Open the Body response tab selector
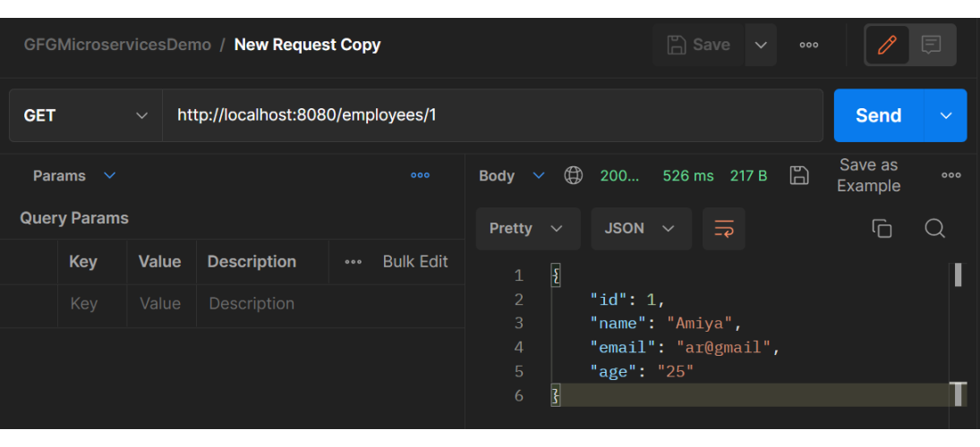This screenshot has height=447, width=980. pos(511,175)
